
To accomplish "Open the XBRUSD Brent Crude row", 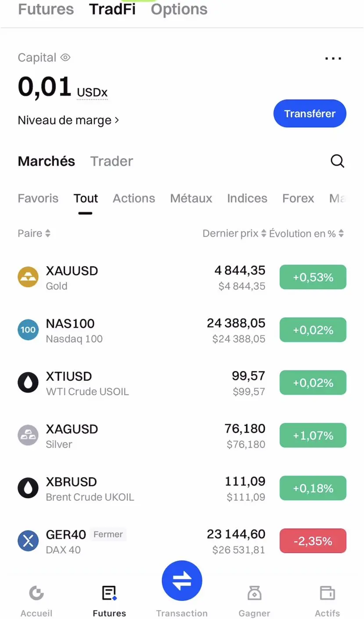I will pyautogui.click(x=132, y=489).
